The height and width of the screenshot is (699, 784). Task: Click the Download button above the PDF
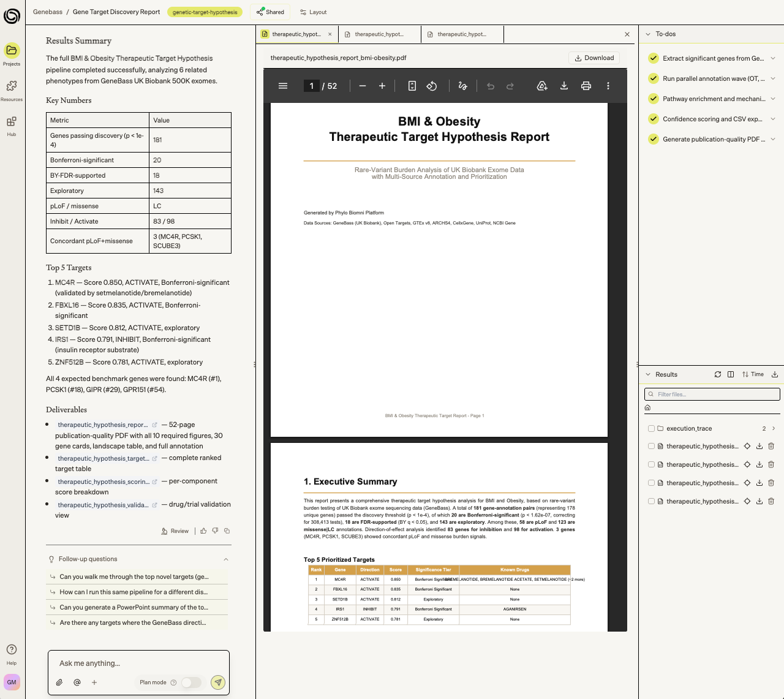click(x=594, y=58)
